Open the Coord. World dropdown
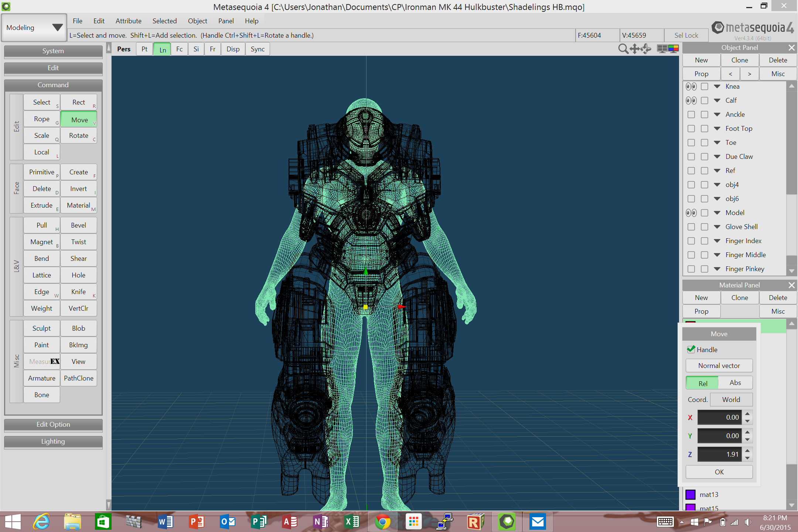This screenshot has width=798, height=532. coord(731,400)
